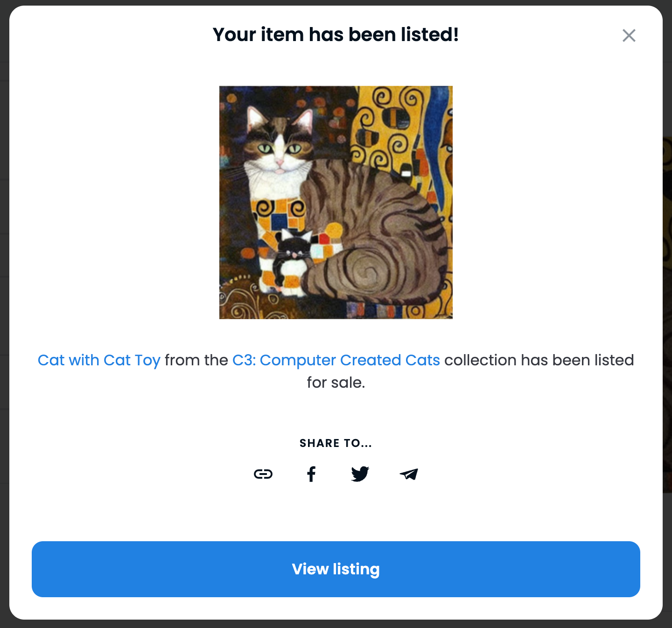
Task: Copy the listing link via chain icon
Action: click(x=263, y=474)
